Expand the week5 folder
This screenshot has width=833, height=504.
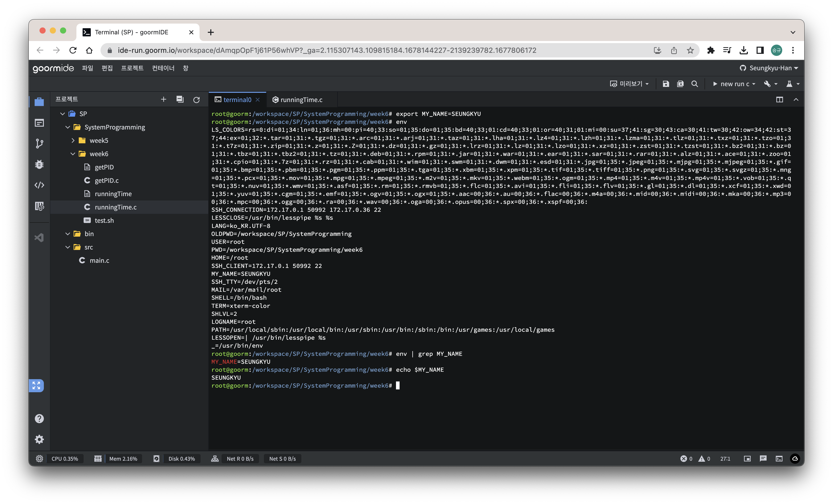point(73,140)
